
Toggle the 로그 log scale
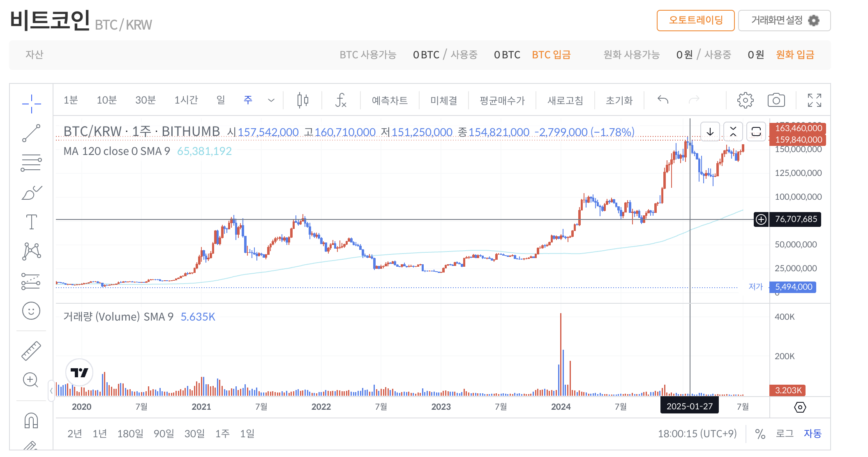coord(785,434)
